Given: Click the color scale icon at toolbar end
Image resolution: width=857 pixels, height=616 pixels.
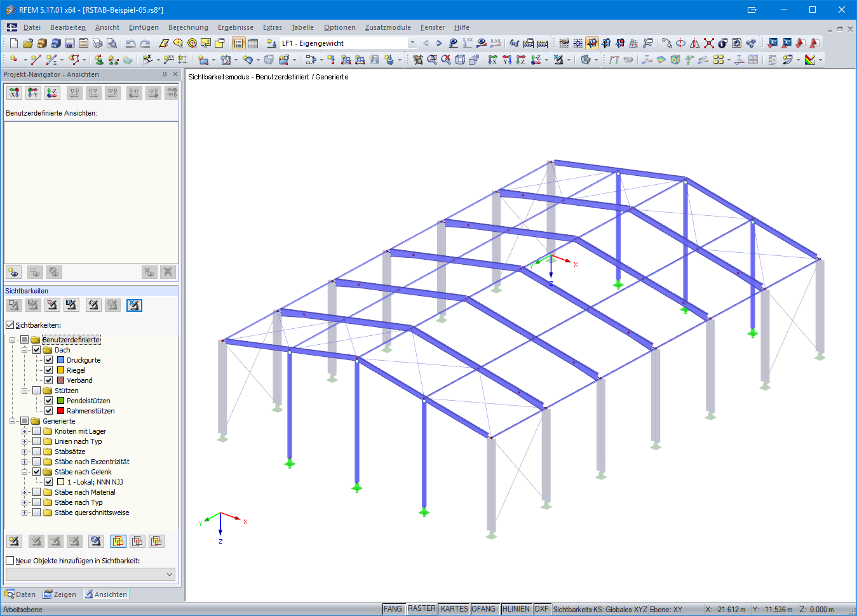Looking at the screenshot, I should coord(810,60).
